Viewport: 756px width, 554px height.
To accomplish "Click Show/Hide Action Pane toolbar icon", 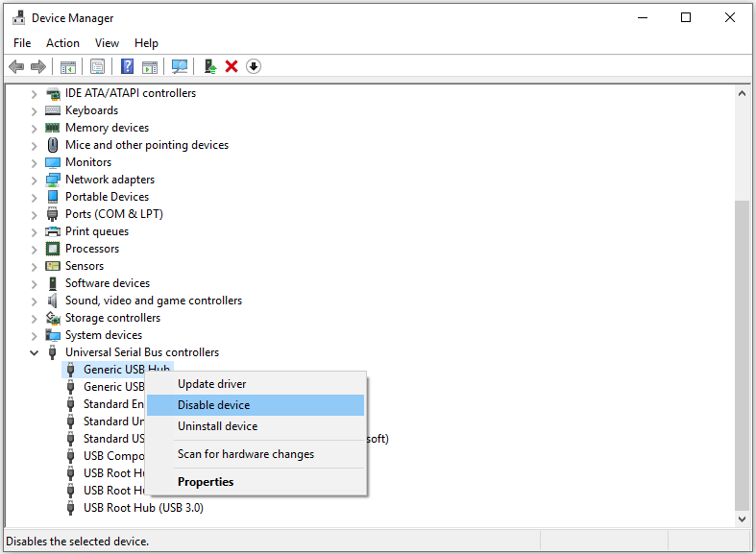I will coord(150,66).
